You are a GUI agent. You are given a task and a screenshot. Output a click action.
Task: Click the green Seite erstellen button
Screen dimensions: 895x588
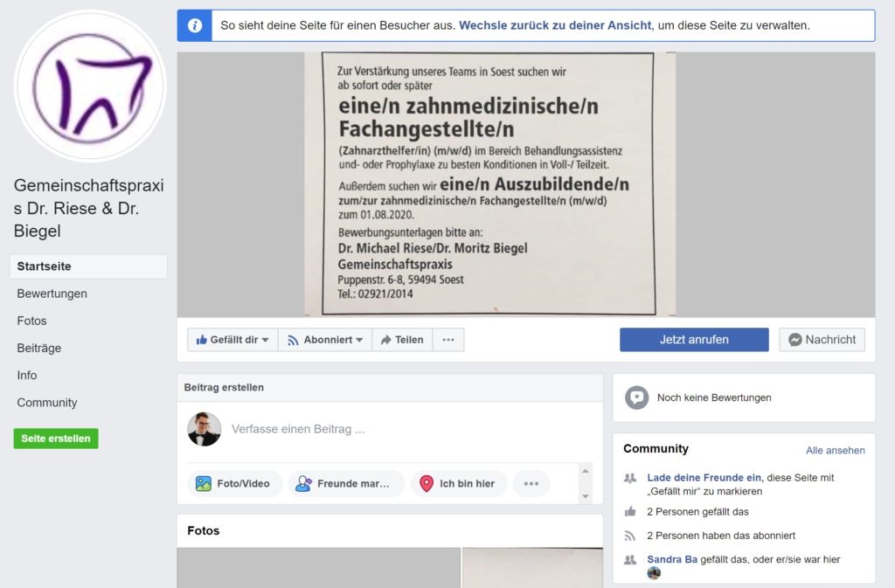pyautogui.click(x=56, y=439)
